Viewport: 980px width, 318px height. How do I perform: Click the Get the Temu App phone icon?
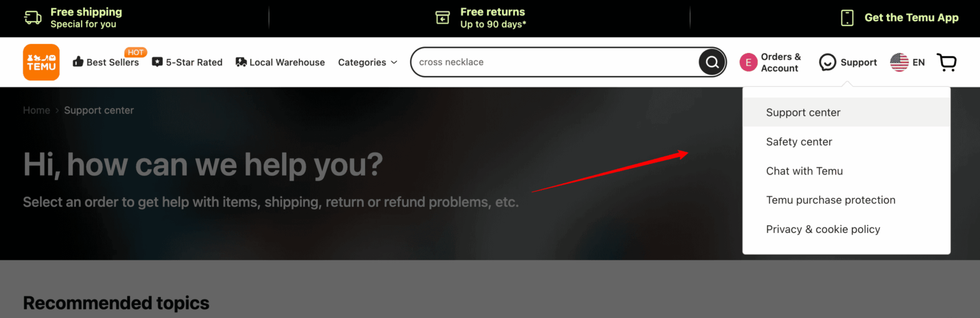(x=847, y=18)
